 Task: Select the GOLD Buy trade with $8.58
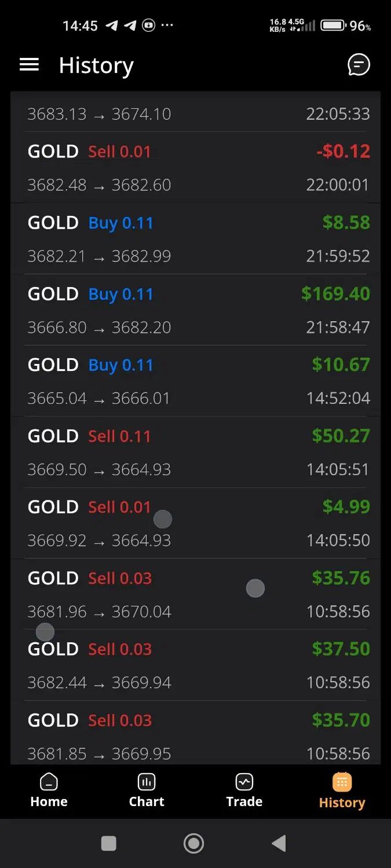point(195,238)
